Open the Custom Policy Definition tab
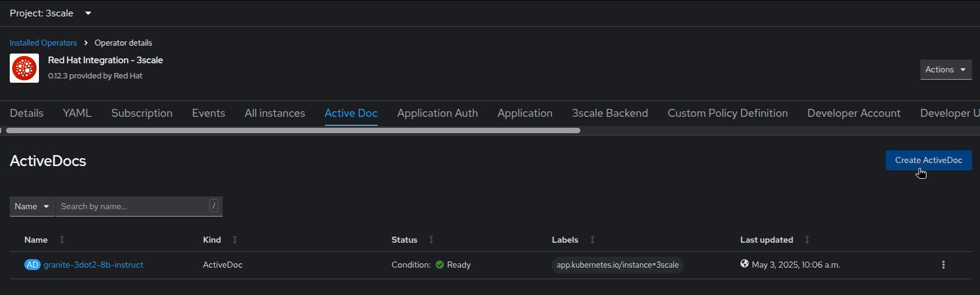 point(728,113)
